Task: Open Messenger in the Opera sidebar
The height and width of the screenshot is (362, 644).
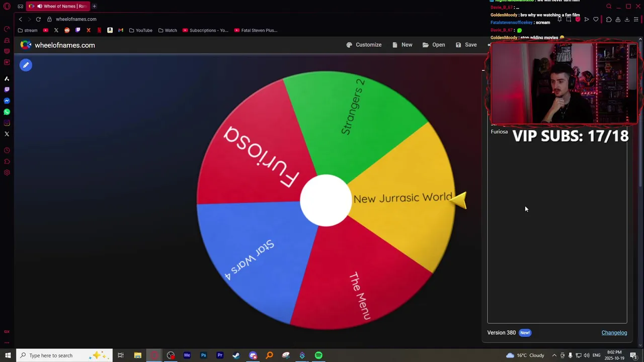Action: point(7,101)
